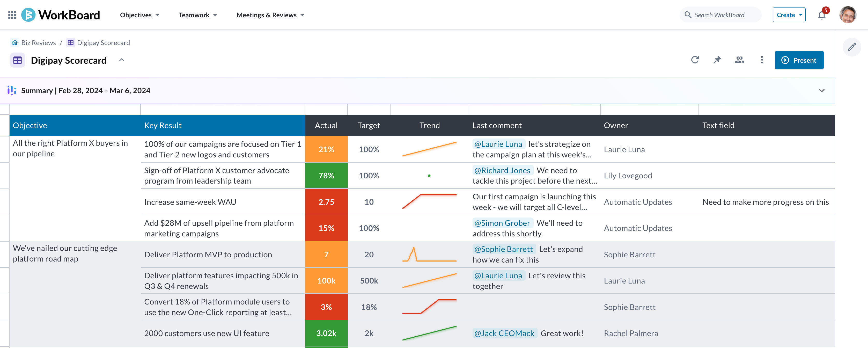The height and width of the screenshot is (348, 868).
Task: Click the Biz Reviews breadcrumb link
Action: click(x=38, y=42)
